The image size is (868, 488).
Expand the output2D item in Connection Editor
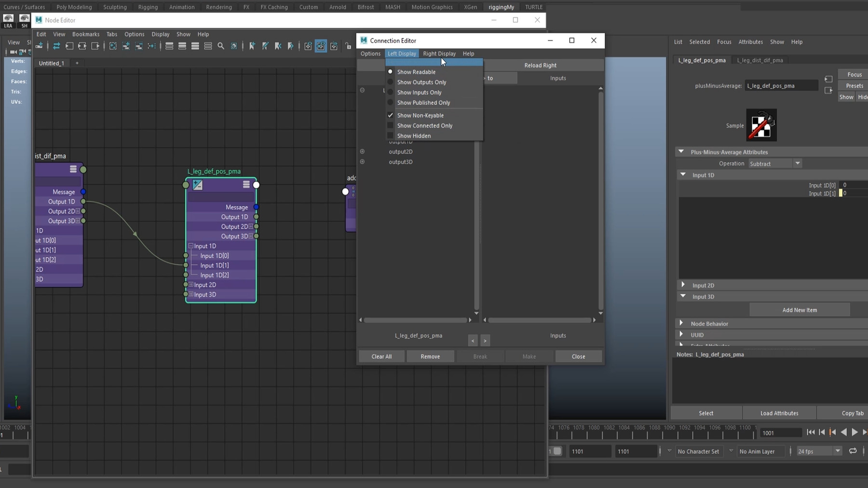tap(362, 151)
